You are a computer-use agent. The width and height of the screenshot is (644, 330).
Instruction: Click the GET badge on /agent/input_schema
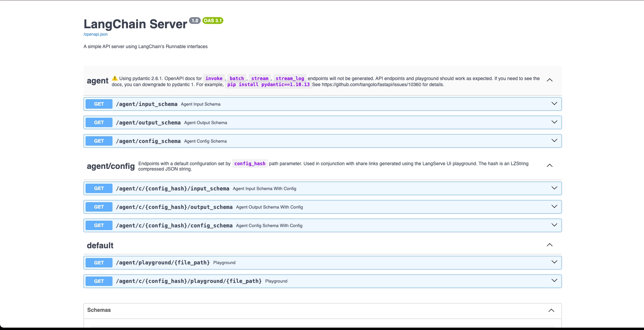(99, 104)
